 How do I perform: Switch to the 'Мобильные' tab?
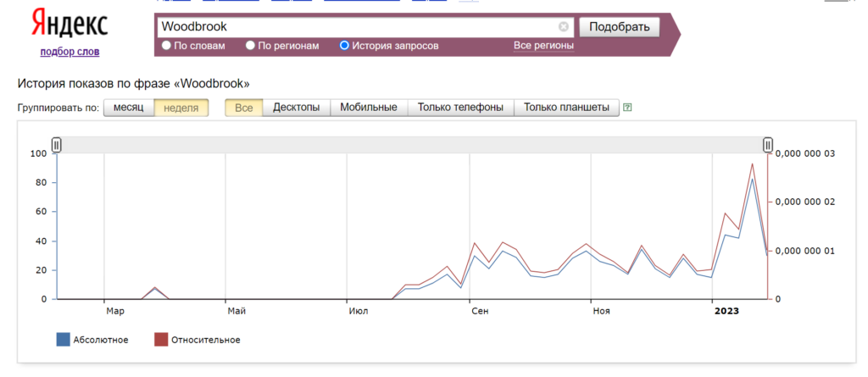coord(369,108)
